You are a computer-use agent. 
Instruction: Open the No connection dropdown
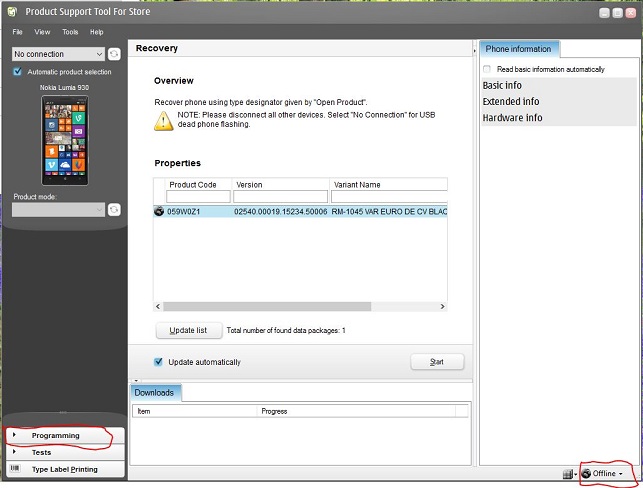pos(58,54)
